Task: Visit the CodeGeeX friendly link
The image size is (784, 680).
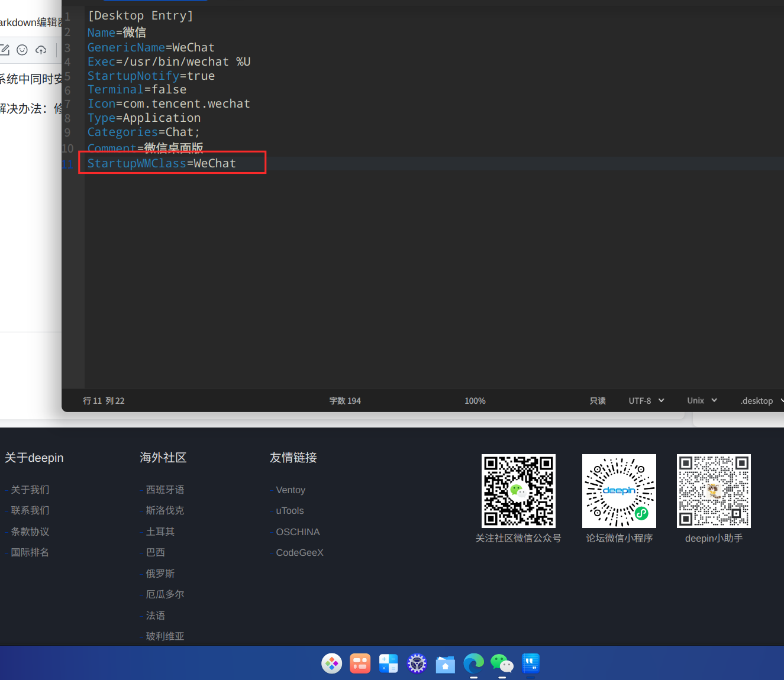Action: click(x=299, y=552)
